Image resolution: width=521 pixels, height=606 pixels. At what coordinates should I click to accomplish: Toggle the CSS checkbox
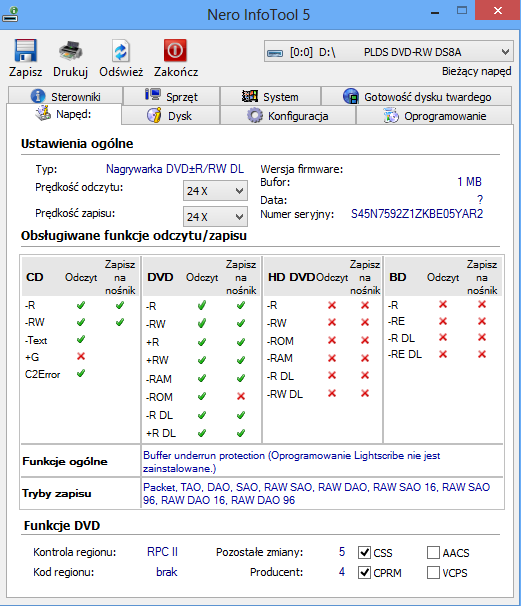364,552
